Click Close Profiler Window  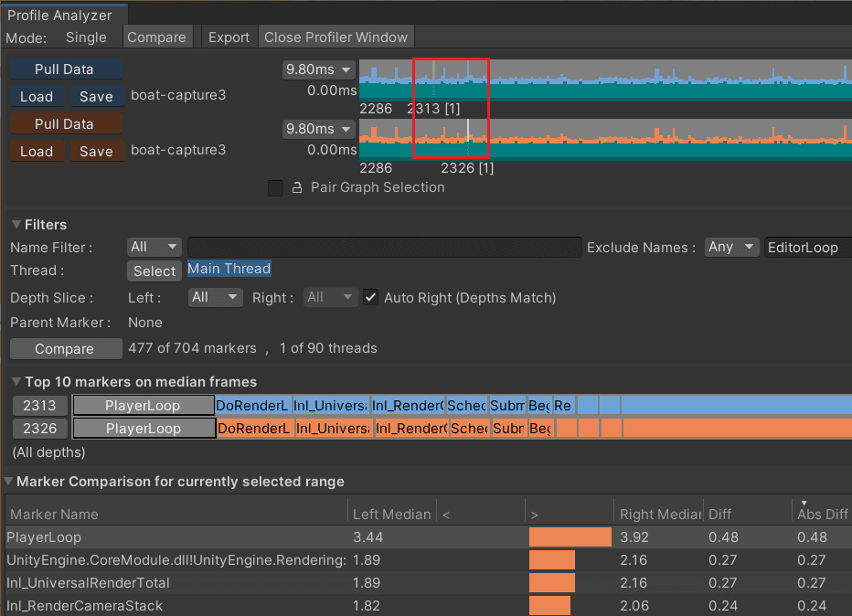[x=336, y=37]
